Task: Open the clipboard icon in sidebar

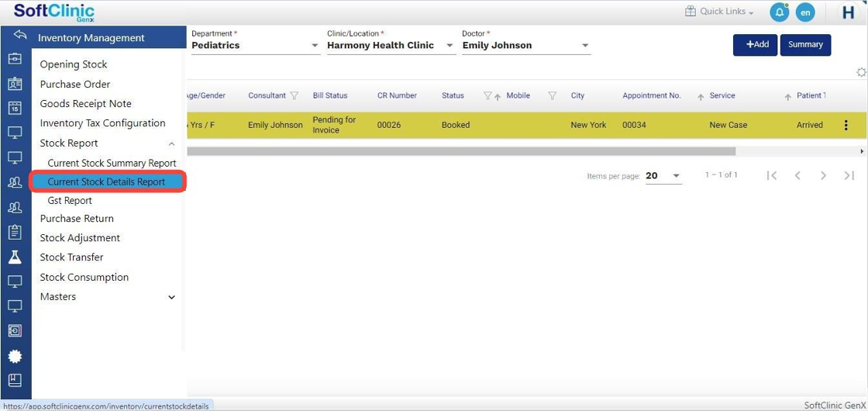Action: tap(15, 232)
